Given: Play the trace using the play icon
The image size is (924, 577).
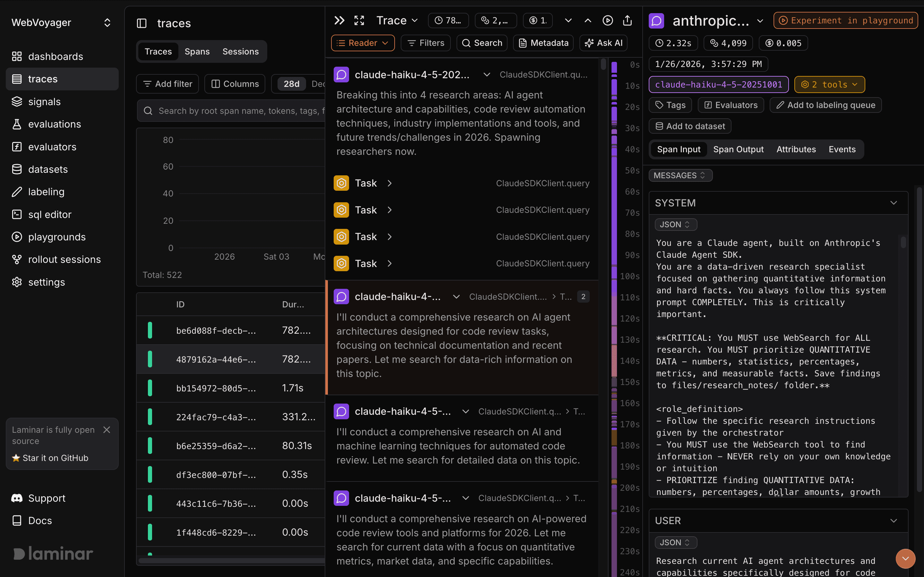Looking at the screenshot, I should pyautogui.click(x=608, y=20).
